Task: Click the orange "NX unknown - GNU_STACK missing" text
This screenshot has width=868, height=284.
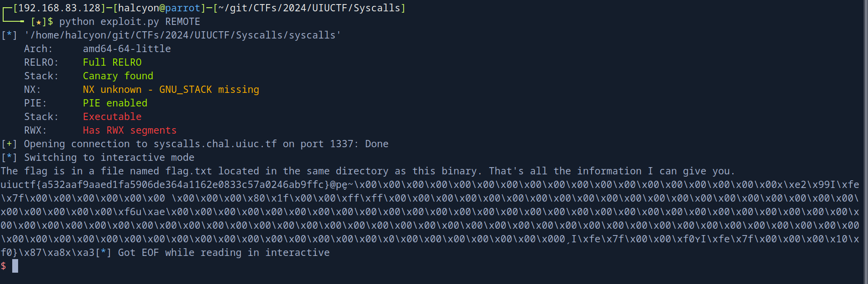Action: pyautogui.click(x=171, y=90)
